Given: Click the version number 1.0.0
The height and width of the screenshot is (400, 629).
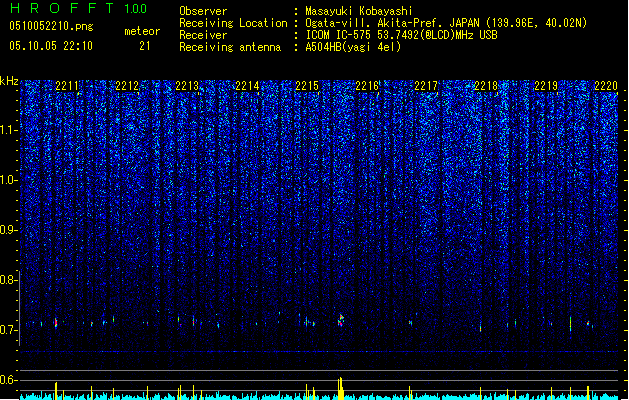Looking at the screenshot, I should pyautogui.click(x=135, y=9).
